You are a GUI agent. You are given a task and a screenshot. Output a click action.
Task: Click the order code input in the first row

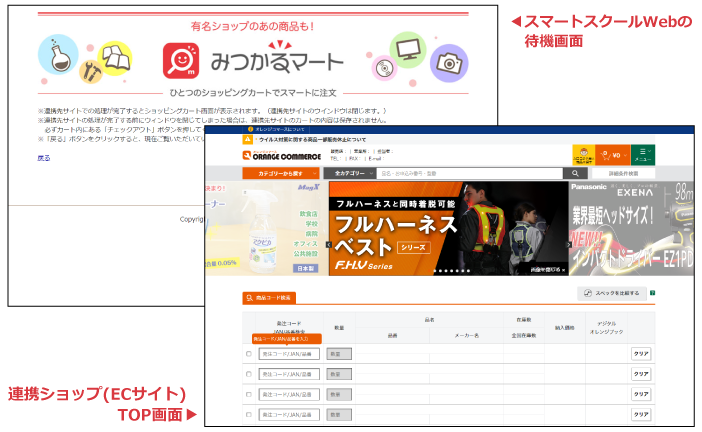tap(289, 354)
